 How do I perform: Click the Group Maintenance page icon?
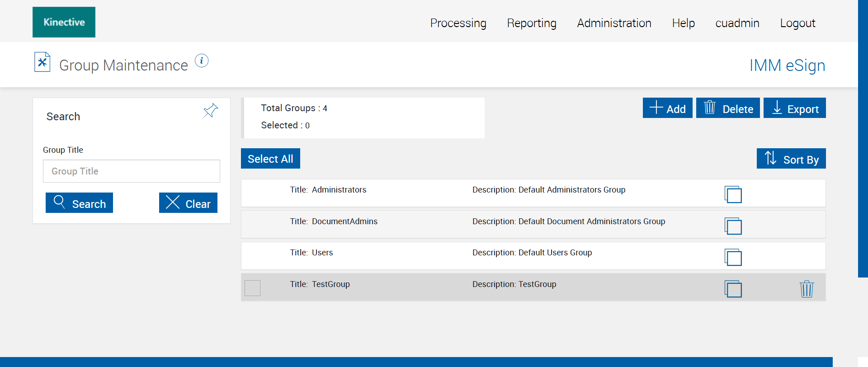42,62
